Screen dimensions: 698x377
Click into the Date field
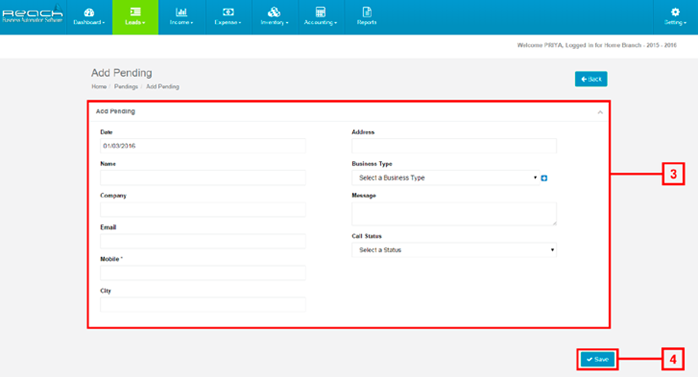click(203, 146)
